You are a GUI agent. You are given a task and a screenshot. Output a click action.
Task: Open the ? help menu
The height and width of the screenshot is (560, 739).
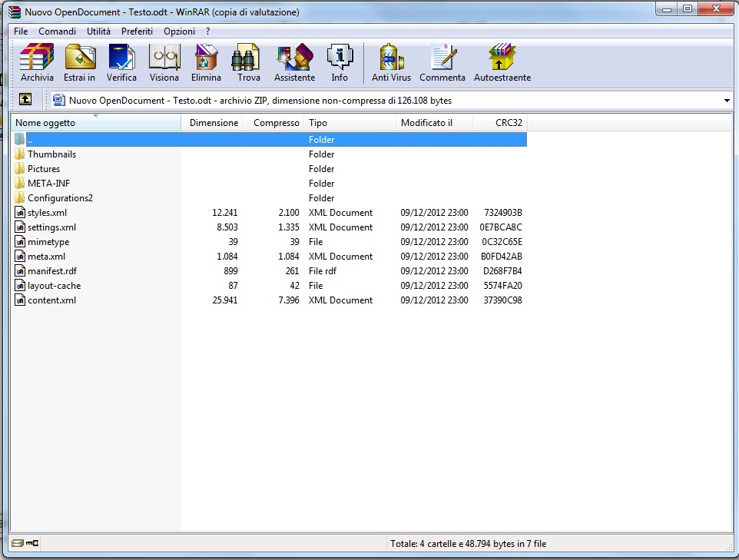208,31
